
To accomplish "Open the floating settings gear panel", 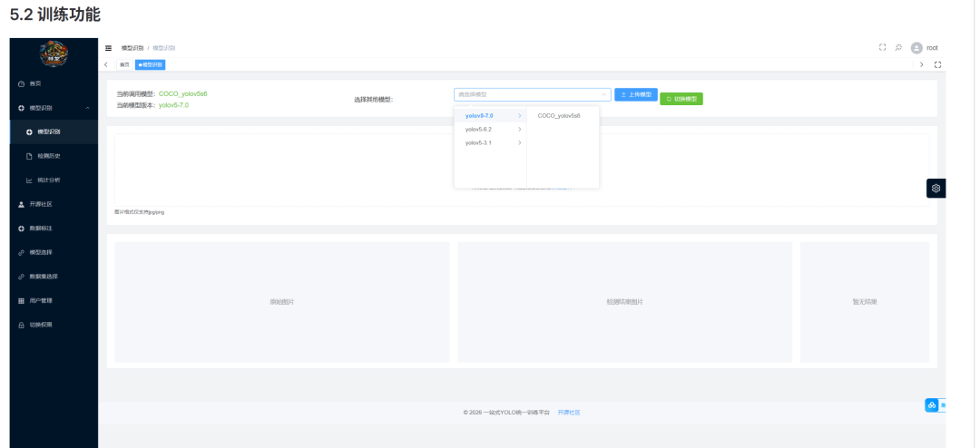I will [936, 188].
